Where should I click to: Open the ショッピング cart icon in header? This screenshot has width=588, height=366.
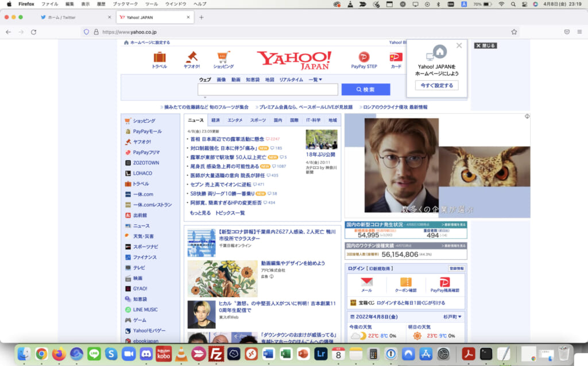pyautogui.click(x=223, y=57)
